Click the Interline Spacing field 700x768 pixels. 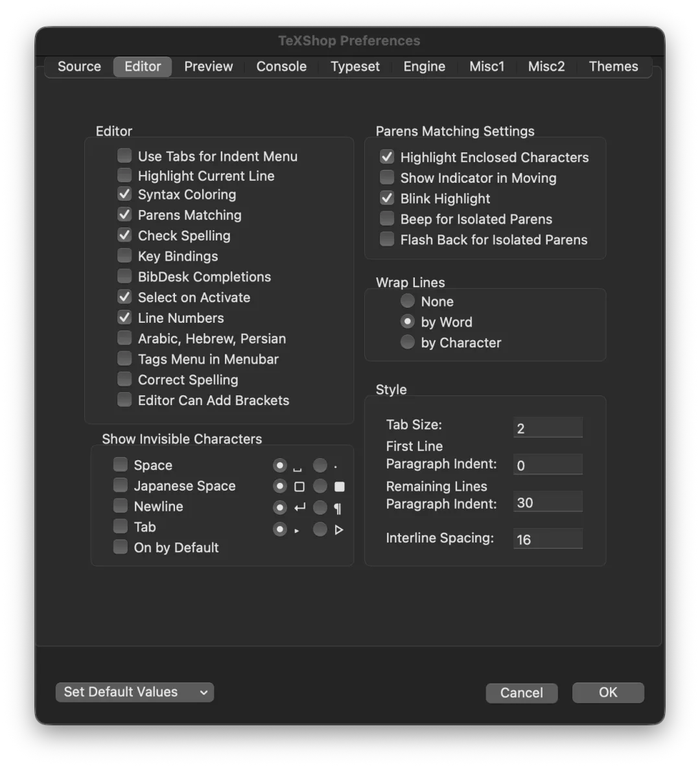tap(548, 539)
